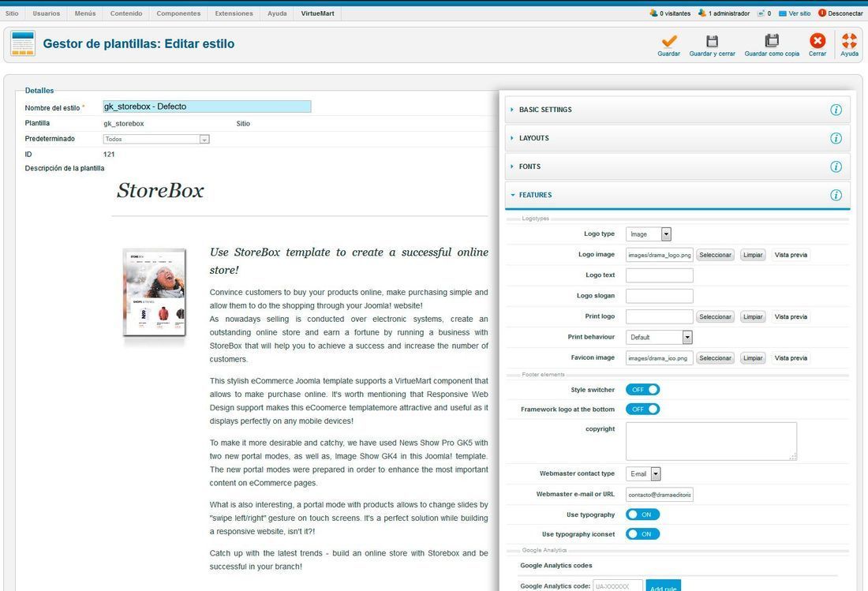
Task: Click Seleccionar for Logo image
Action: click(x=715, y=255)
